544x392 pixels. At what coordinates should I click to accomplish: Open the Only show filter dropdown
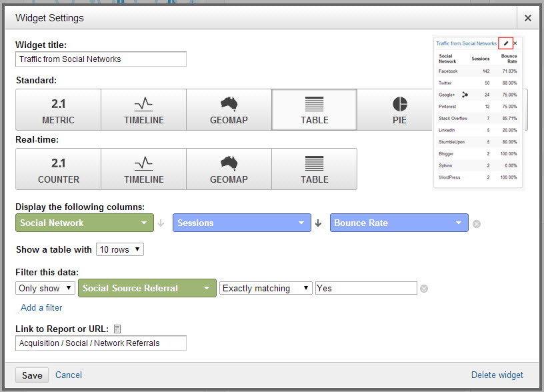[x=45, y=288]
